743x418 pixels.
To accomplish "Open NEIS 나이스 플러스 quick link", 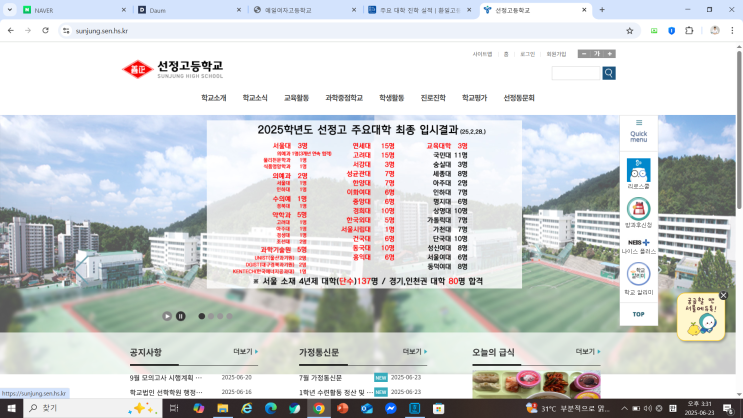I will coord(638,246).
